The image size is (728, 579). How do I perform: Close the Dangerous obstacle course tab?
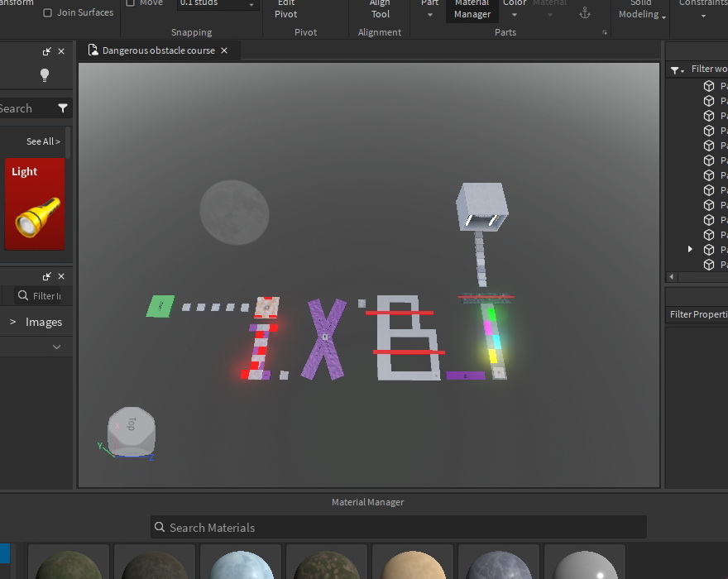[x=224, y=50]
